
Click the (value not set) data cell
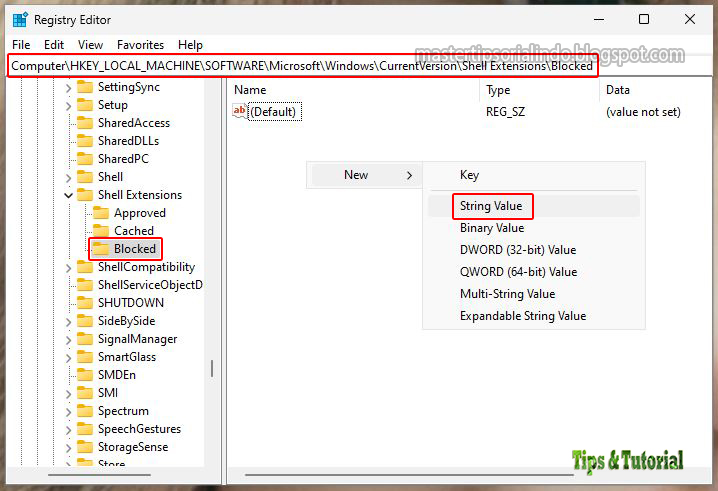pos(643,112)
